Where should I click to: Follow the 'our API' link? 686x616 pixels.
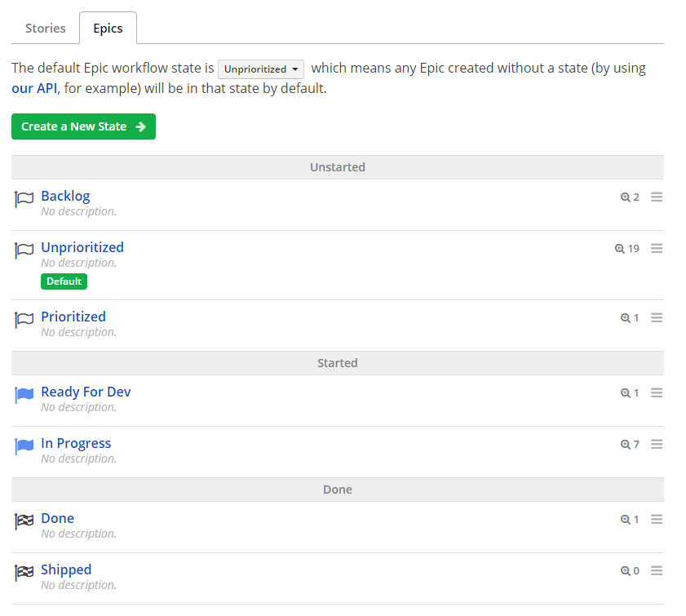[34, 88]
